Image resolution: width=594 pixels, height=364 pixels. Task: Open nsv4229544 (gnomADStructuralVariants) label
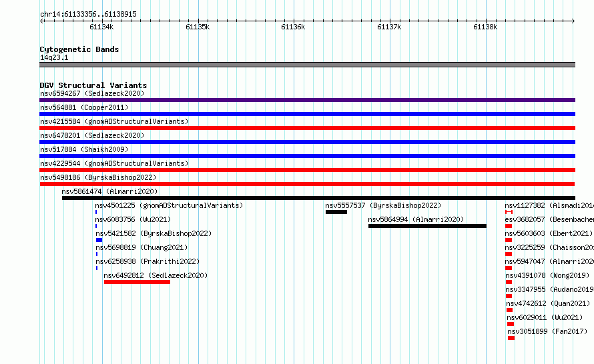(x=114, y=163)
